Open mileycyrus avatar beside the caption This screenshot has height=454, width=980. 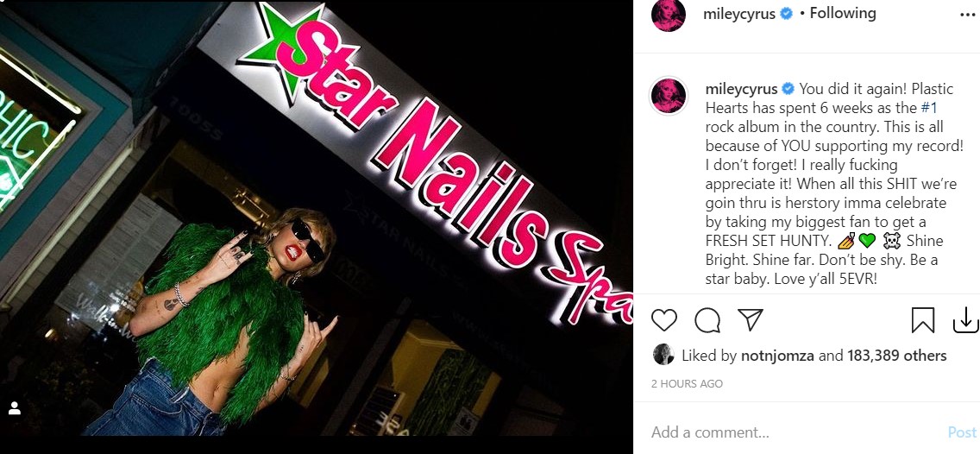668,96
